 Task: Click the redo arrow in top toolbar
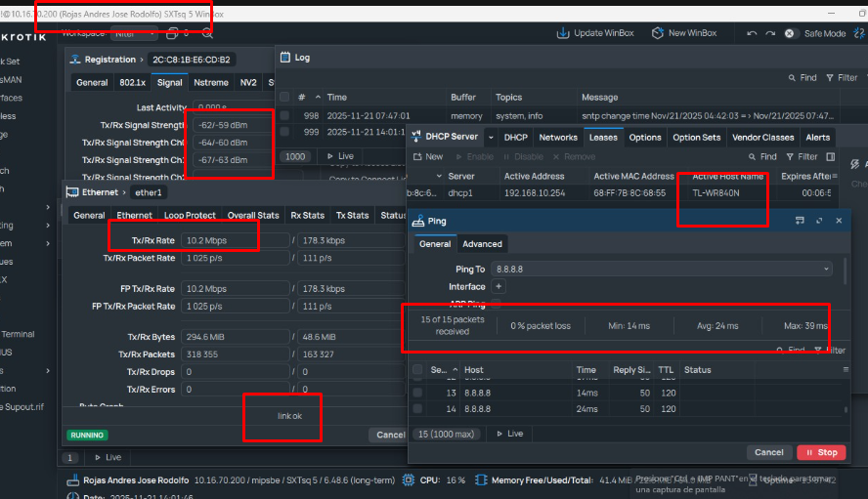(x=768, y=33)
